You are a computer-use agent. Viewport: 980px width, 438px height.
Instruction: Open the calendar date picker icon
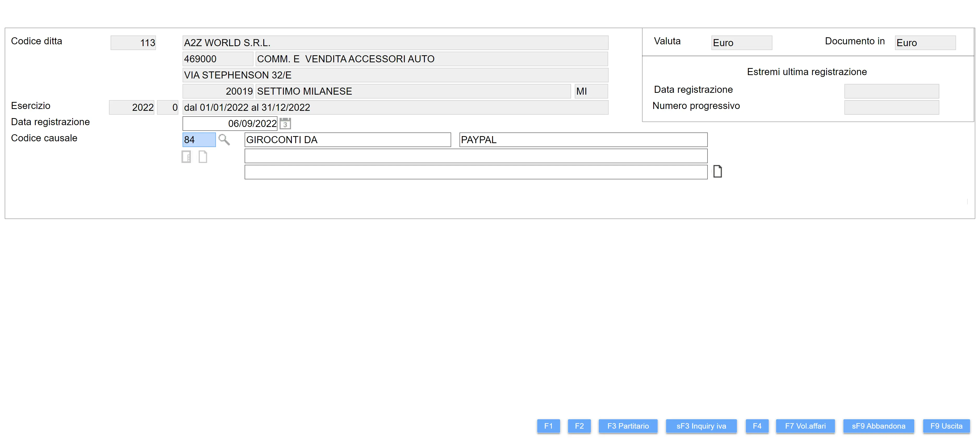(x=285, y=124)
